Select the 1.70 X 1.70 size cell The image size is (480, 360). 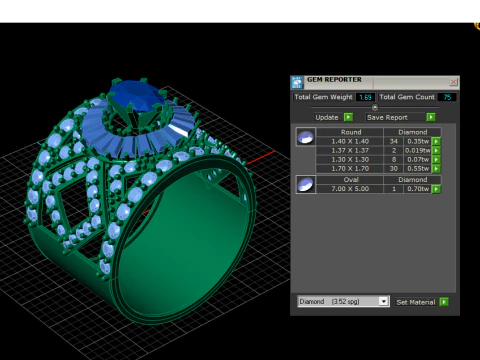click(350, 169)
